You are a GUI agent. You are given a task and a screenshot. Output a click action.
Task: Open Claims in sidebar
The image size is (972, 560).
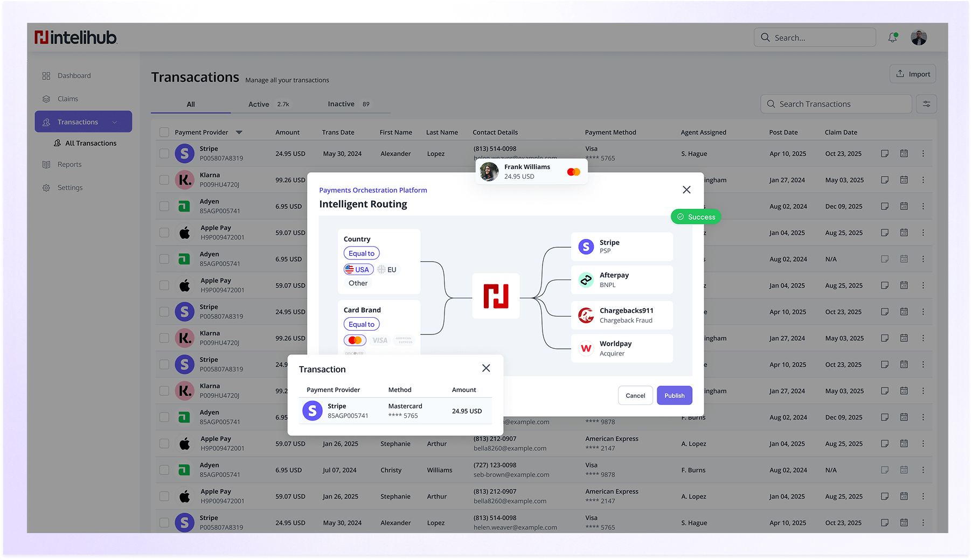click(68, 99)
